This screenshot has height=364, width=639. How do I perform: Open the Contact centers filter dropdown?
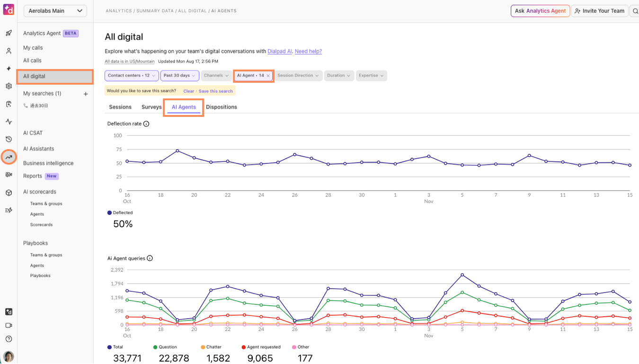[132, 76]
